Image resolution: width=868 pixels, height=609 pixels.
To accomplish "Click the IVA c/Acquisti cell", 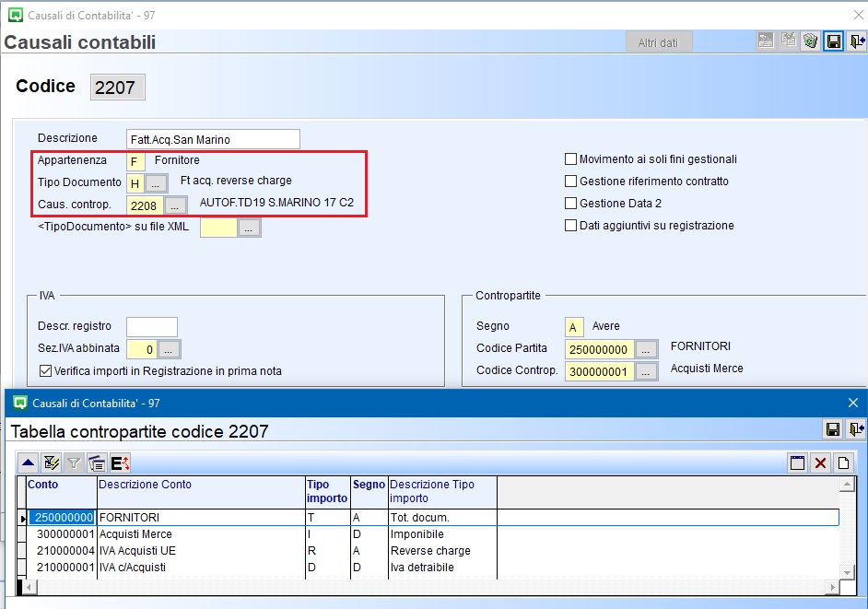I will click(x=202, y=568).
